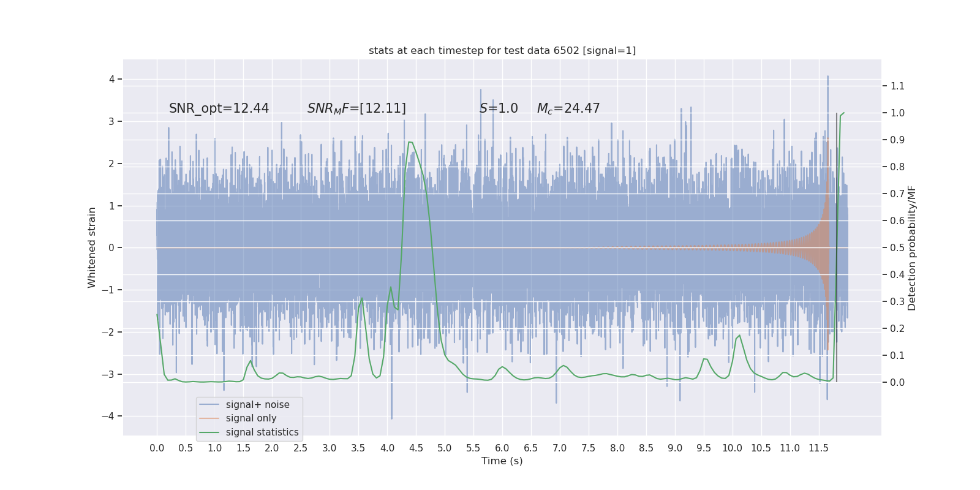The width and height of the screenshot is (980, 490).
Task: Click the 11.5 tick label on time axis
Action: [x=819, y=448]
